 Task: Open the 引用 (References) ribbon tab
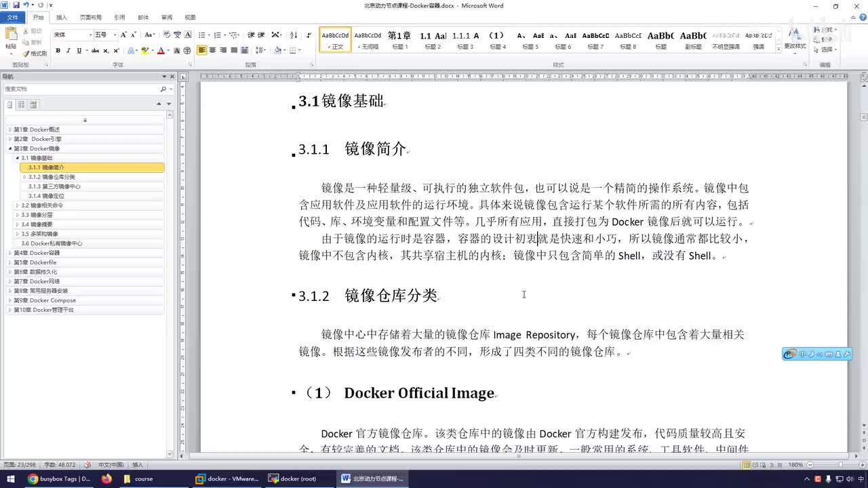[119, 18]
